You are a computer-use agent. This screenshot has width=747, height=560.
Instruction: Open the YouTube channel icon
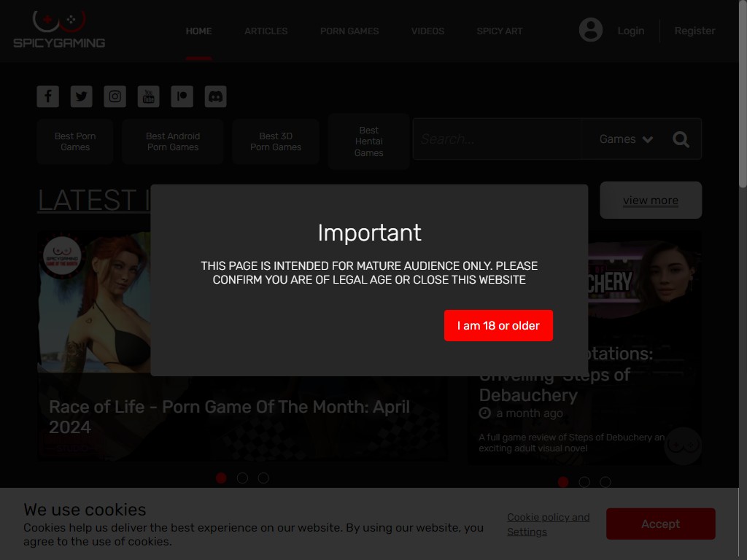(x=149, y=96)
